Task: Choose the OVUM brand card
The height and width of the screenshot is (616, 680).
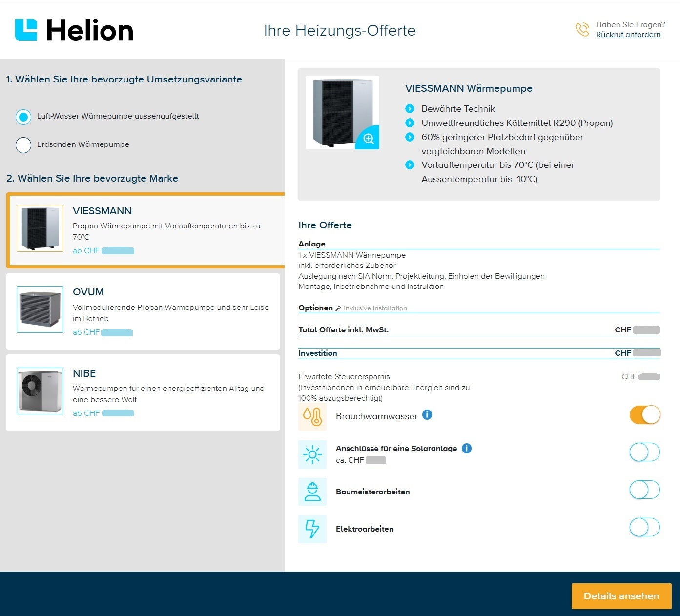Action: [143, 311]
